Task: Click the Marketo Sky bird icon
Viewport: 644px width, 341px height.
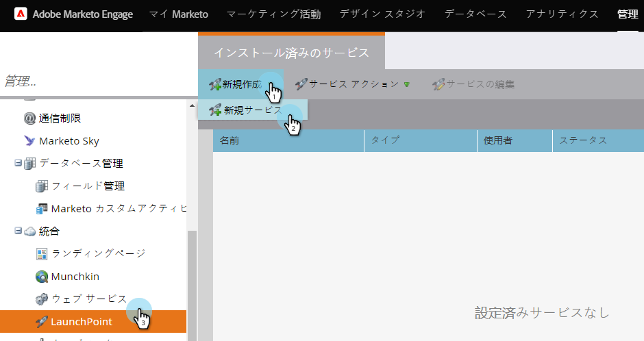Action: tap(29, 141)
